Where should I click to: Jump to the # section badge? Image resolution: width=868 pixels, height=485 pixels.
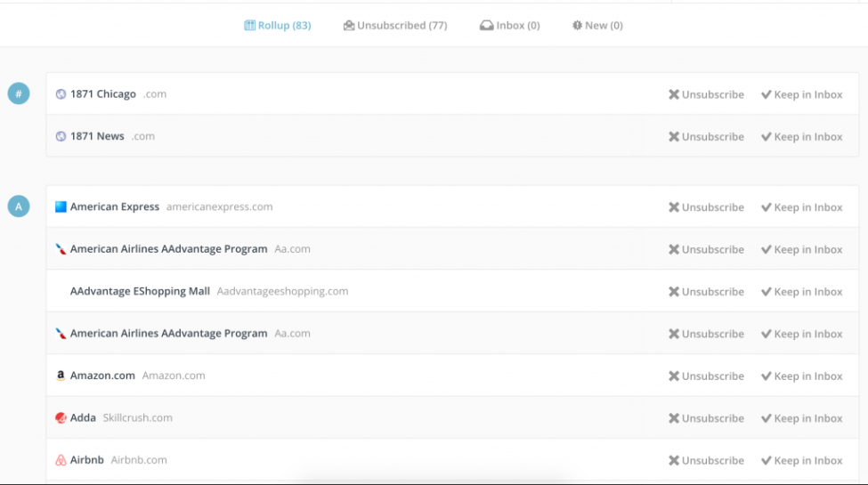click(19, 93)
